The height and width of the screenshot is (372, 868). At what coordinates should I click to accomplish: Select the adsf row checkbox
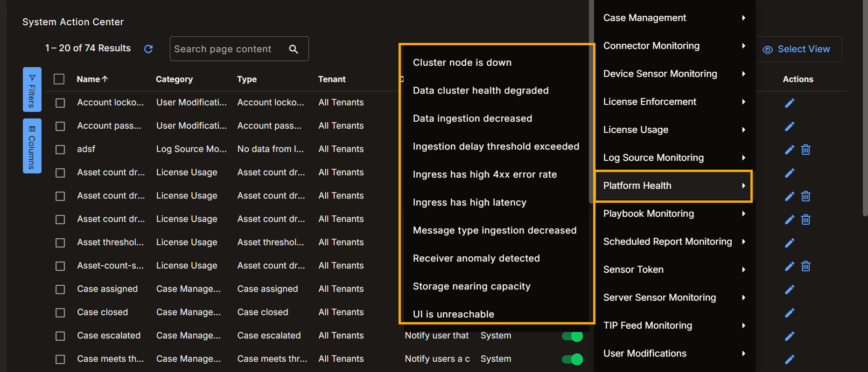click(x=60, y=150)
